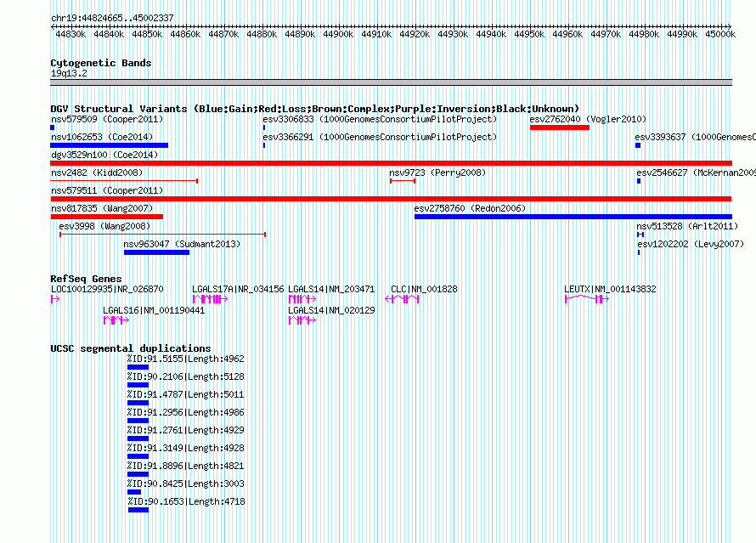
Task: Click the nsv579509 small blue gain marker
Action: 53,127
